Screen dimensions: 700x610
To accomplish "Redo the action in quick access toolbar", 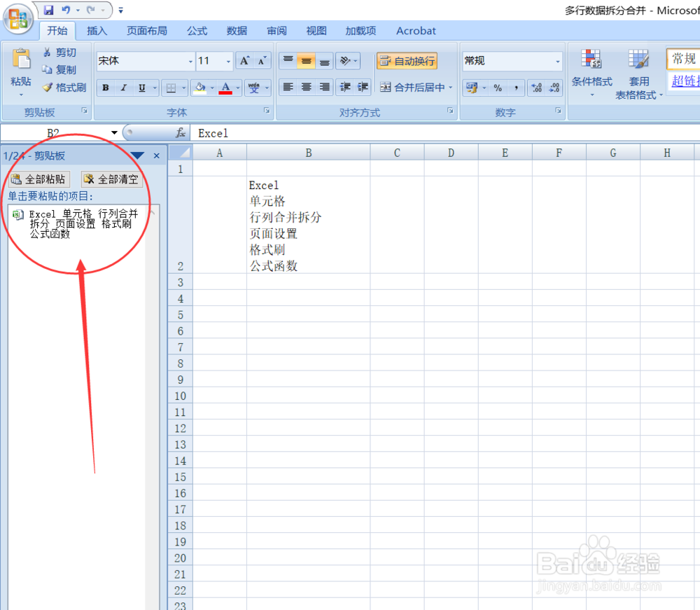I will [x=91, y=10].
